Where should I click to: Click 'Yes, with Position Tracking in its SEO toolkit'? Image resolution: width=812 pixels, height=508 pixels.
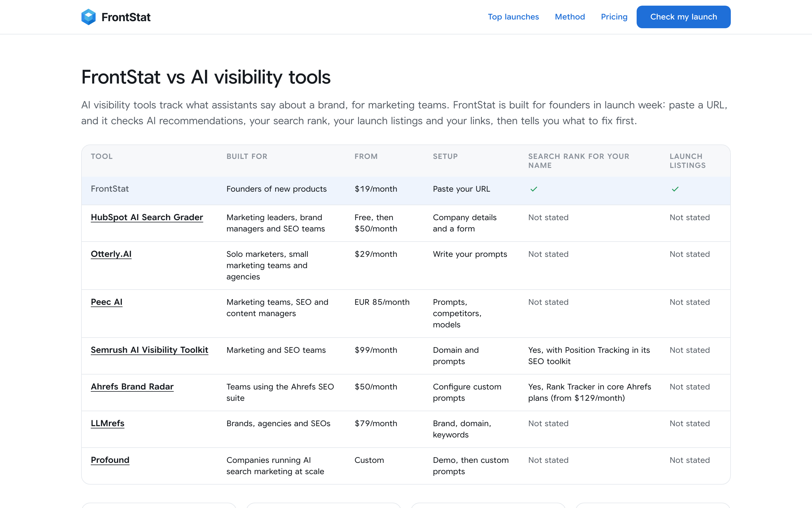pyautogui.click(x=589, y=356)
